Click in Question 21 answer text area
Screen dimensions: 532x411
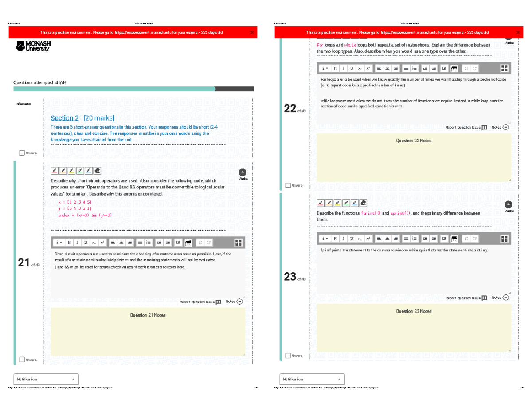[148, 273]
